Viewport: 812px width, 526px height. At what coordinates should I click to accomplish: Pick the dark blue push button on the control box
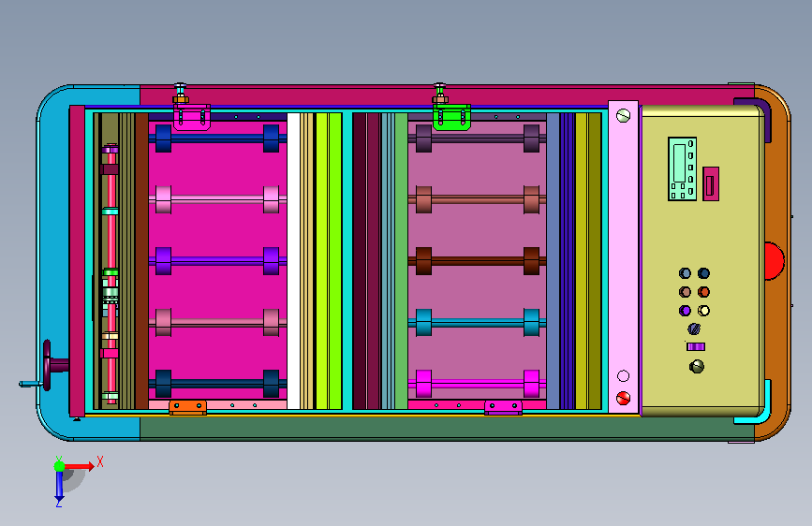pos(703,273)
